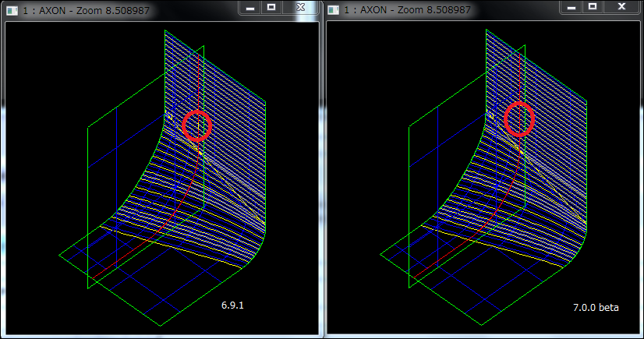The height and width of the screenshot is (339, 644).
Task: Click the lower end of the red curve in the 7.0.0 beta view
Action: click(413, 277)
